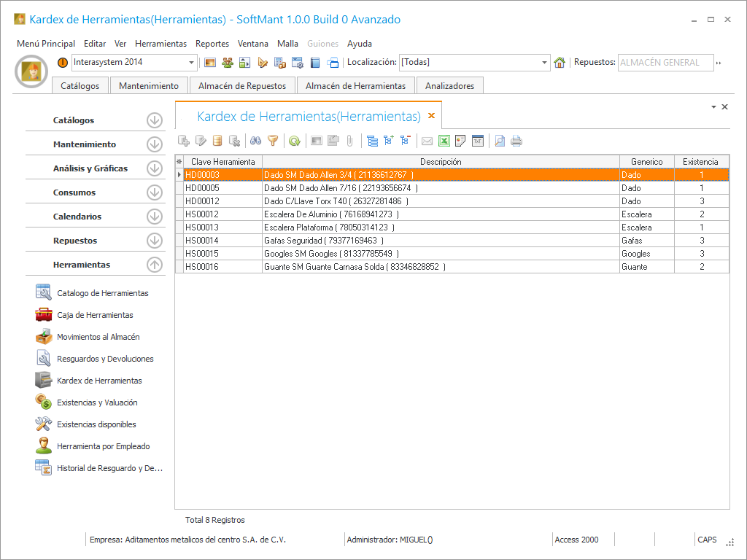The width and height of the screenshot is (747, 560).
Task: Open Caja de Herramientas from sidebar
Action: point(95,315)
